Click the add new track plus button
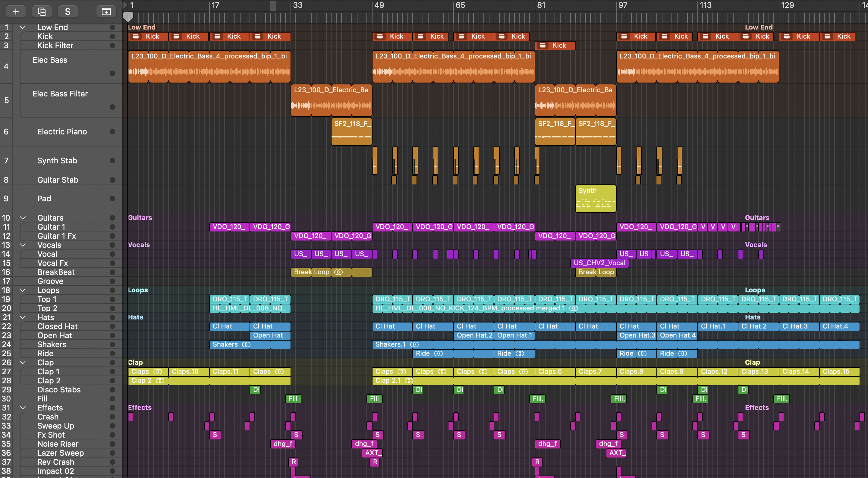 point(15,11)
